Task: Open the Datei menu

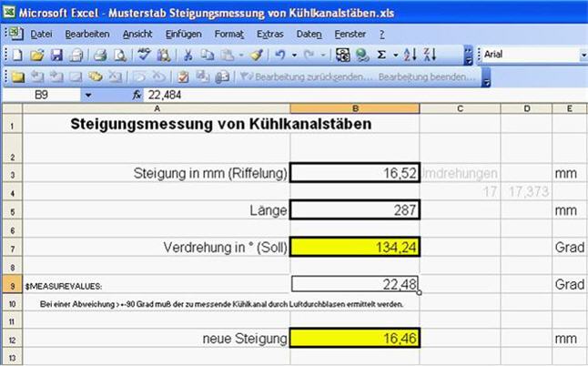Action: click(41, 34)
